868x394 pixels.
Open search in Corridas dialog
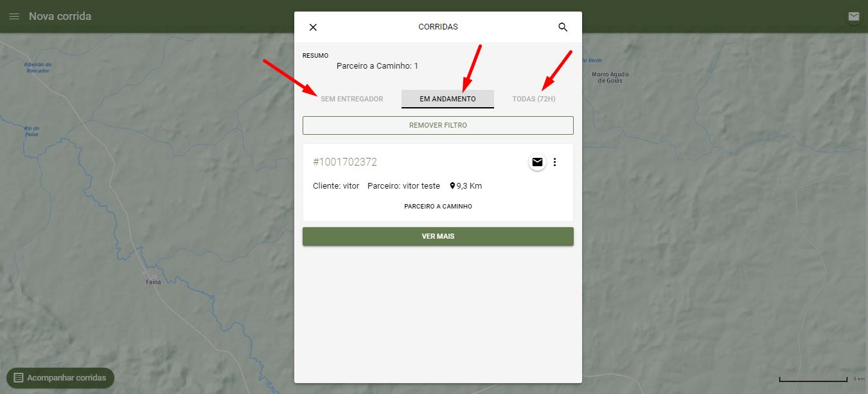563,27
